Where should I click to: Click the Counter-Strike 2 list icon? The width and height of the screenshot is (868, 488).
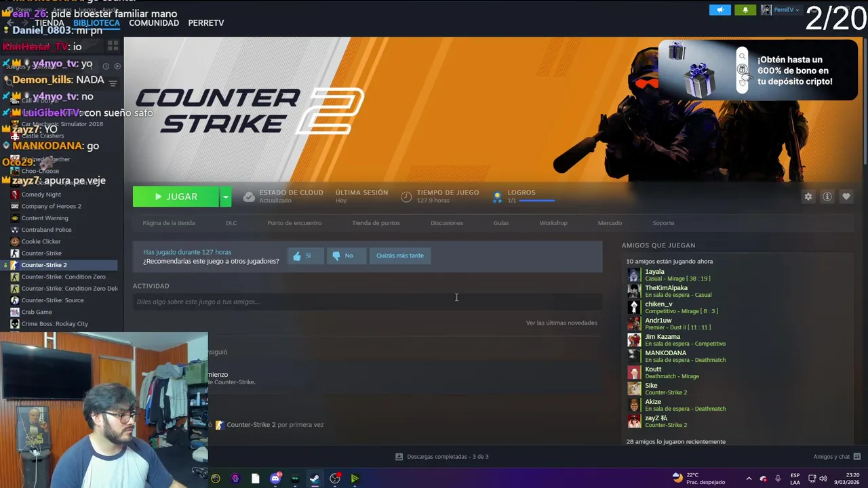tap(15, 265)
